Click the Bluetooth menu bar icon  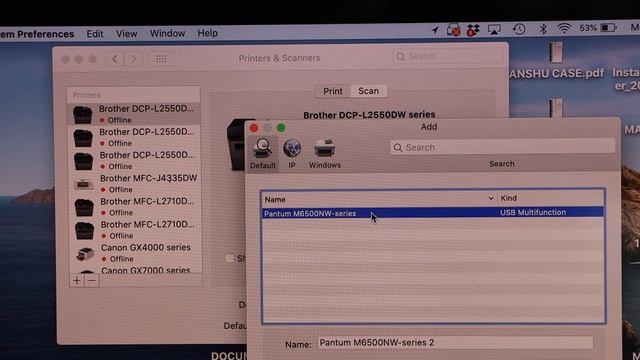click(x=543, y=29)
